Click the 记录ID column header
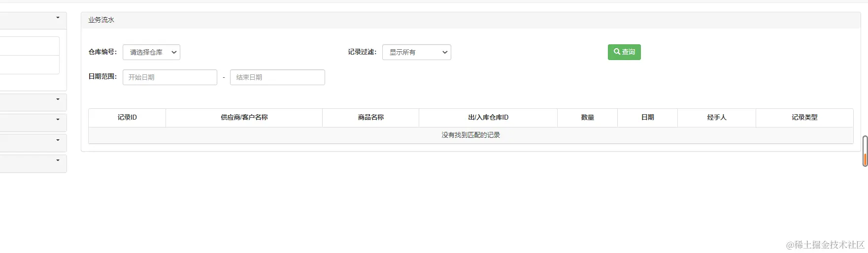The height and width of the screenshot is (253, 868). click(127, 118)
